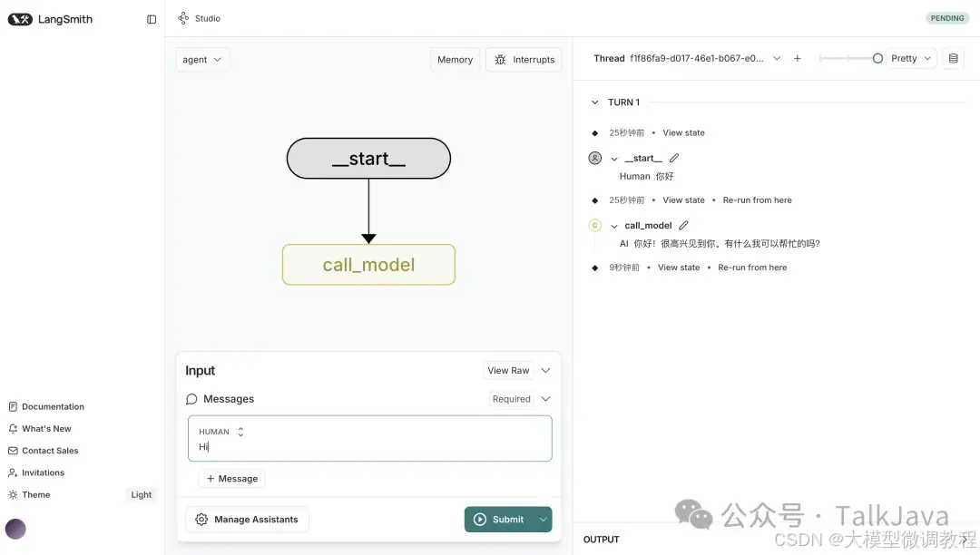Viewport: 980px width, 555px height.
Task: Click the Manage Assistants gear icon
Action: 201,520
